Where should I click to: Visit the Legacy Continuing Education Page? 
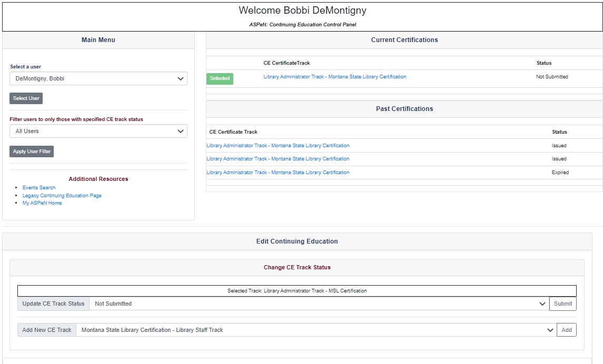pos(62,195)
